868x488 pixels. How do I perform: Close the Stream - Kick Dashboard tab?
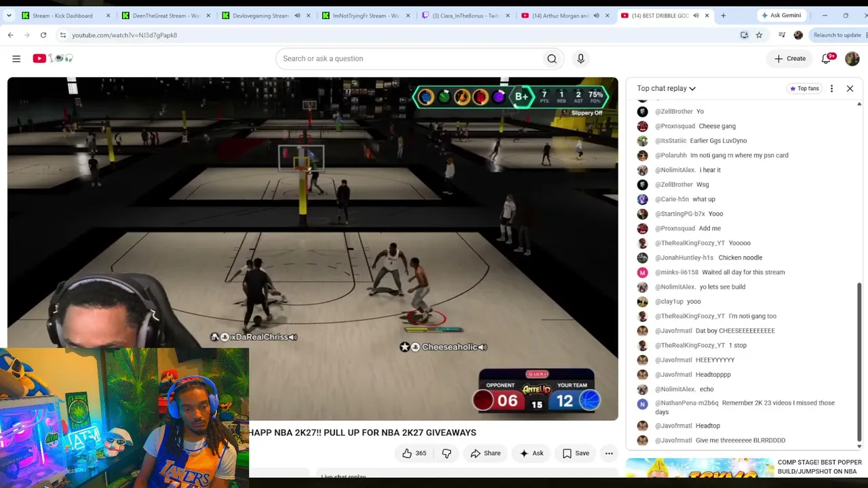108,16
